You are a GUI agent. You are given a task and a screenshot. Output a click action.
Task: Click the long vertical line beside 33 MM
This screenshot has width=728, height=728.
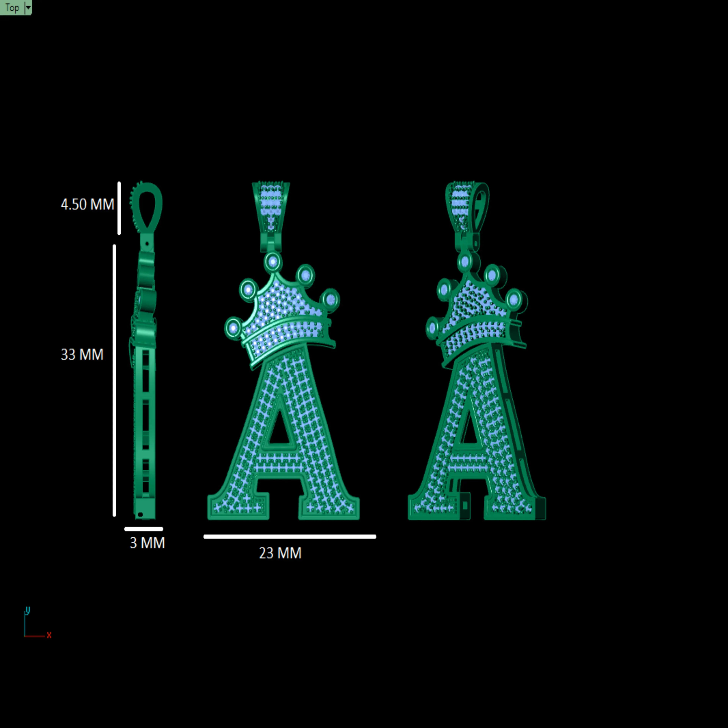[114, 380]
